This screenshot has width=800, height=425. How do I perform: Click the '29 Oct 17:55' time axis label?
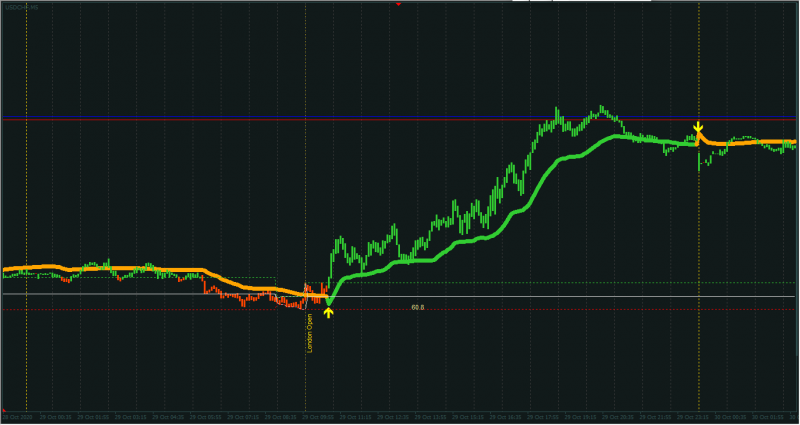click(544, 417)
